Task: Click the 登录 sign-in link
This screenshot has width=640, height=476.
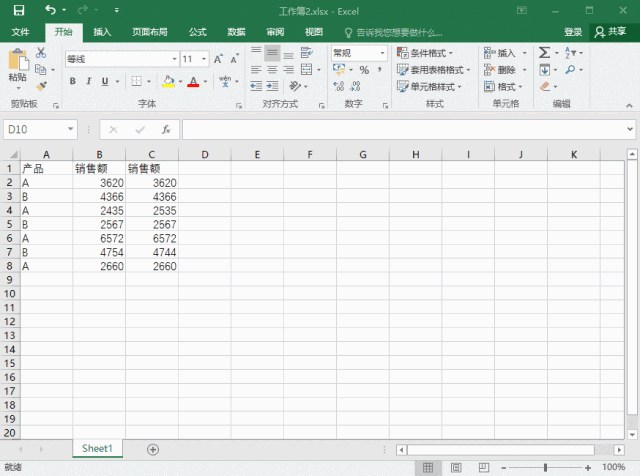Action: (x=573, y=32)
